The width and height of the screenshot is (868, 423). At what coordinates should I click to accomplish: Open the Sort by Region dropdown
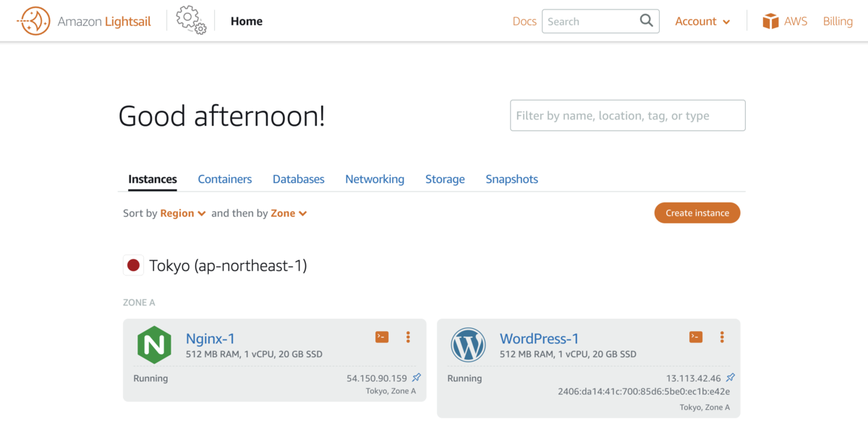pyautogui.click(x=183, y=213)
